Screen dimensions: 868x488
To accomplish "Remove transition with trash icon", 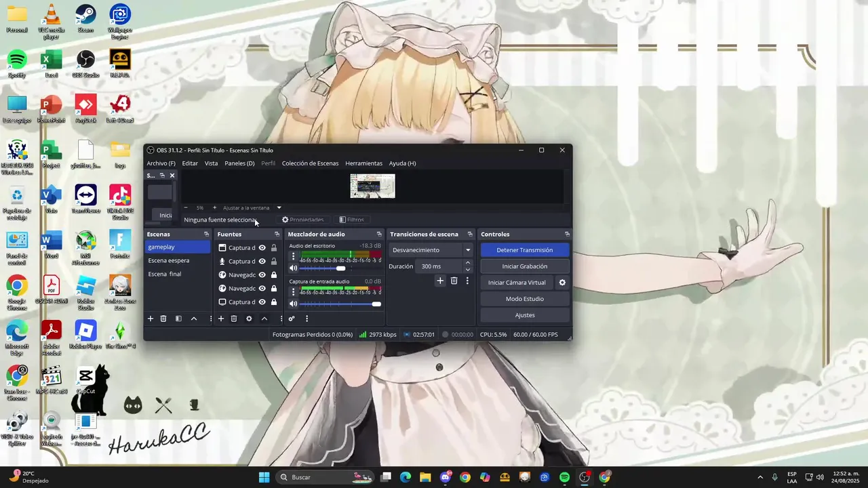I will tap(454, 281).
